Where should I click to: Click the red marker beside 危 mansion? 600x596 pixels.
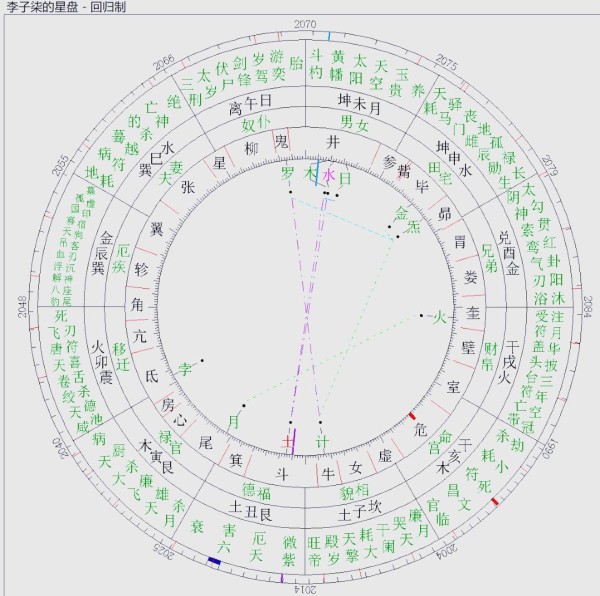point(411,415)
